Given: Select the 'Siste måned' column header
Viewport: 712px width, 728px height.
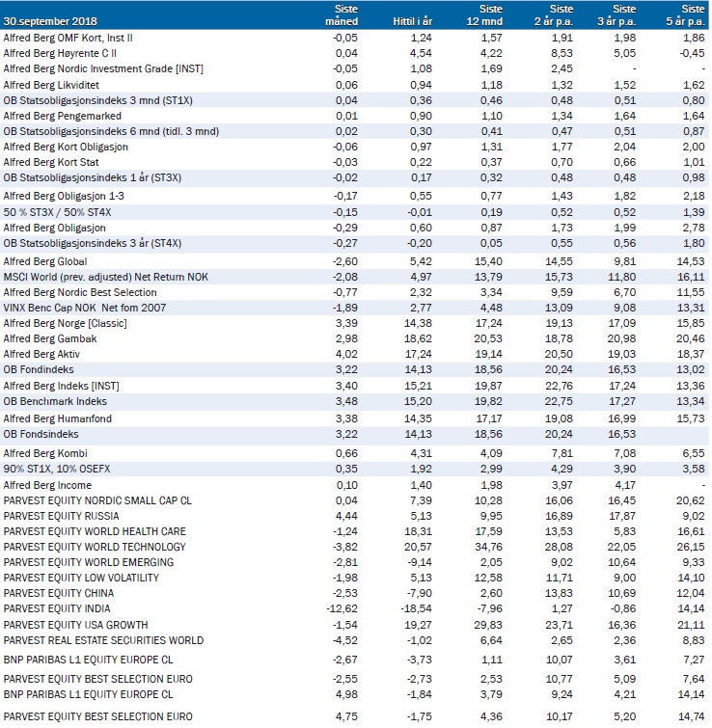Looking at the screenshot, I should (342, 14).
